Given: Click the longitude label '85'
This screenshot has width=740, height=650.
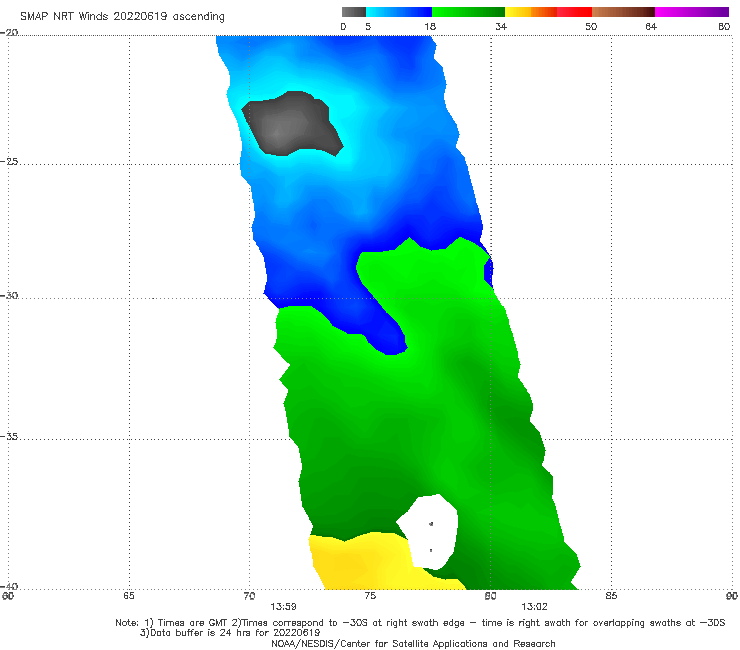Looking at the screenshot, I should pos(611,596).
